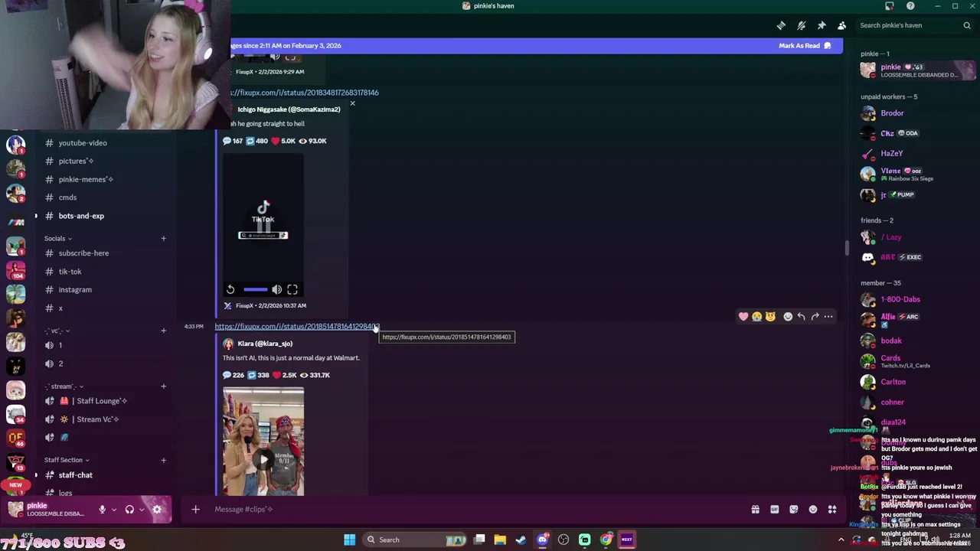Toggle notification settings bell icon
The width and height of the screenshot is (980, 551).
(802, 25)
